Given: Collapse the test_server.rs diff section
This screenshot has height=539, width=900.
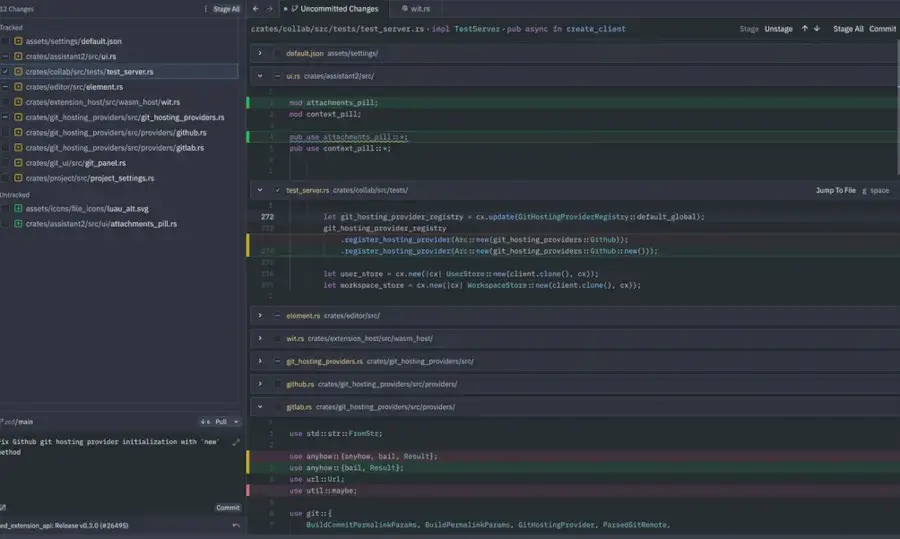Looking at the screenshot, I should (x=260, y=190).
